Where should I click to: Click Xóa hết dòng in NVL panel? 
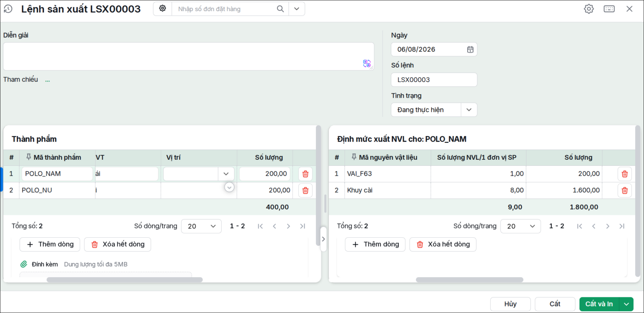[x=443, y=244]
